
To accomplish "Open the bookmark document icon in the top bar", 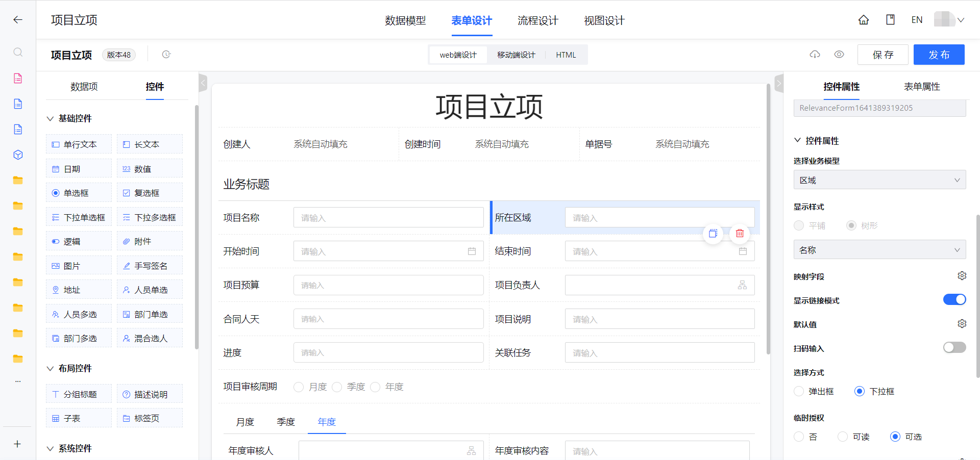I will [890, 20].
